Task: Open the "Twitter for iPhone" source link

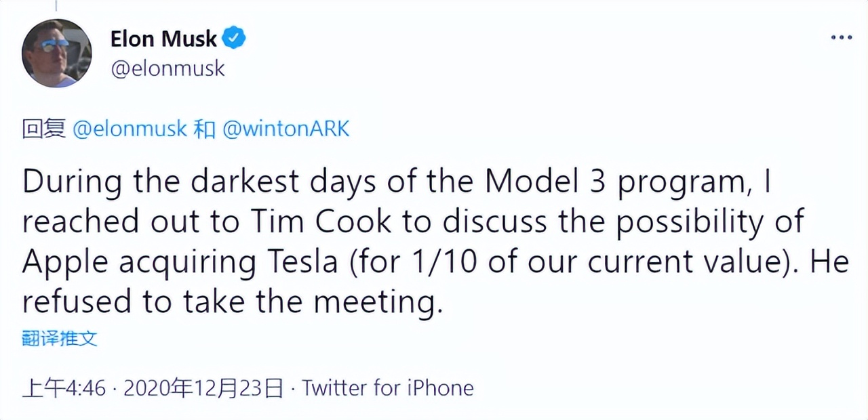Action: click(x=387, y=388)
